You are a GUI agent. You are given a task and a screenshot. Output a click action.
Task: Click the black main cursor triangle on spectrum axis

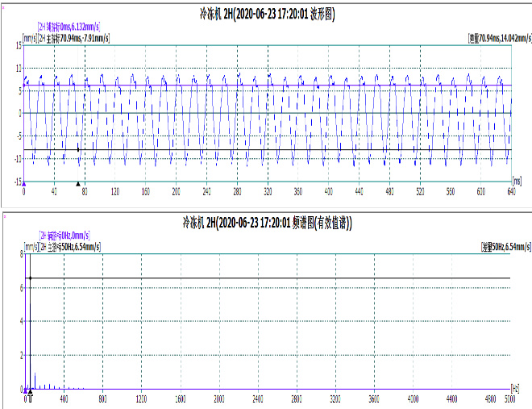(31, 392)
